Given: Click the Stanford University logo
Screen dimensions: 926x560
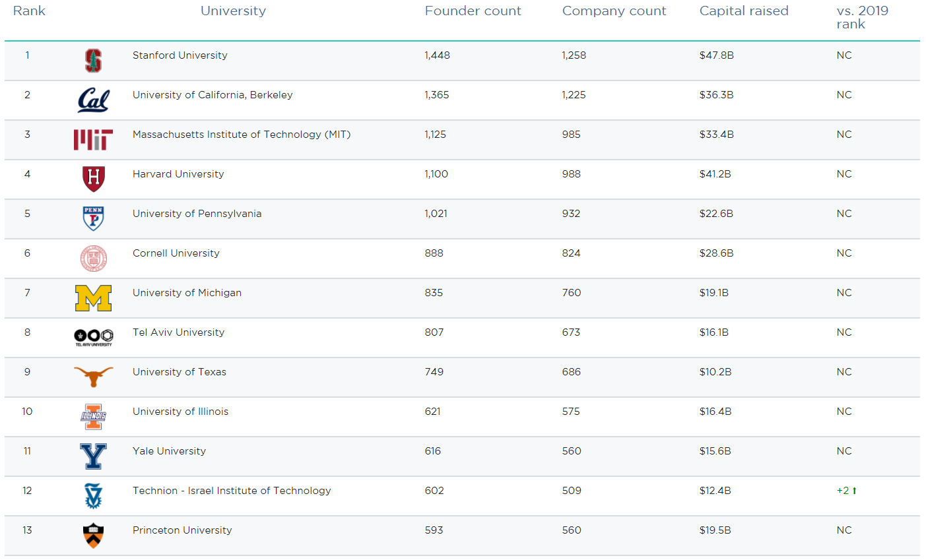Looking at the screenshot, I should [93, 61].
